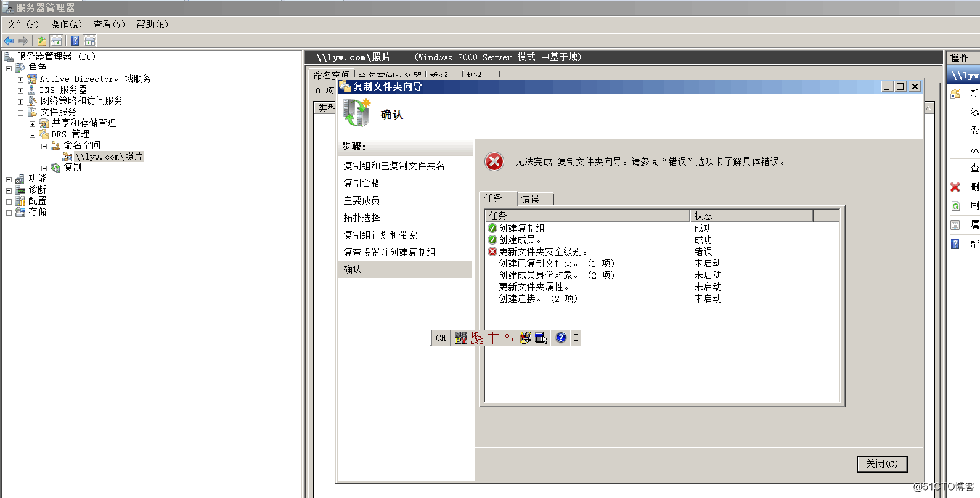Expand the Active Directory 域服务 node
980x498 pixels.
pyautogui.click(x=20, y=80)
